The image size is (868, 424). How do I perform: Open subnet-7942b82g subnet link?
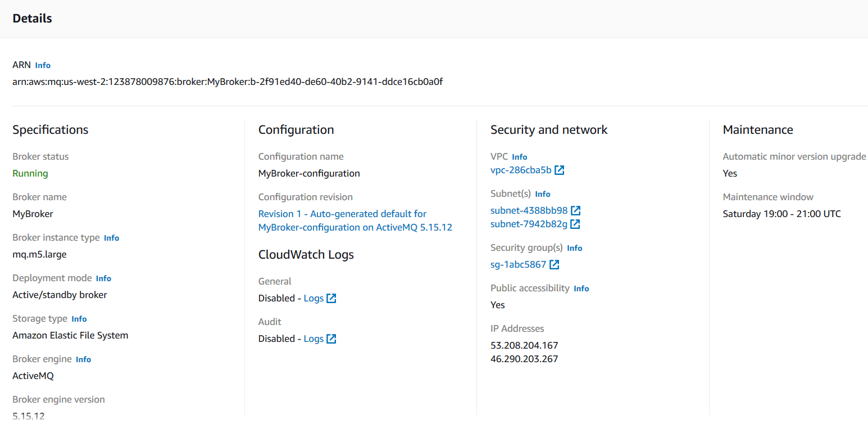(529, 224)
